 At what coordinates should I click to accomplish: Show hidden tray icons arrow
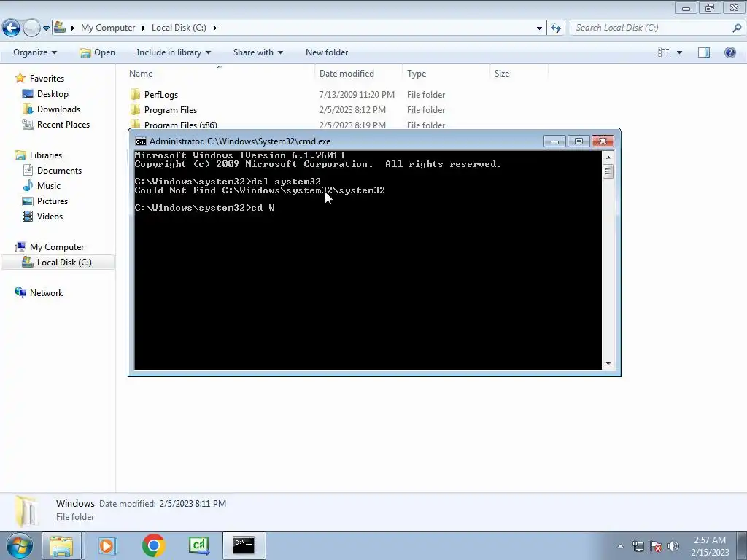coord(620,546)
